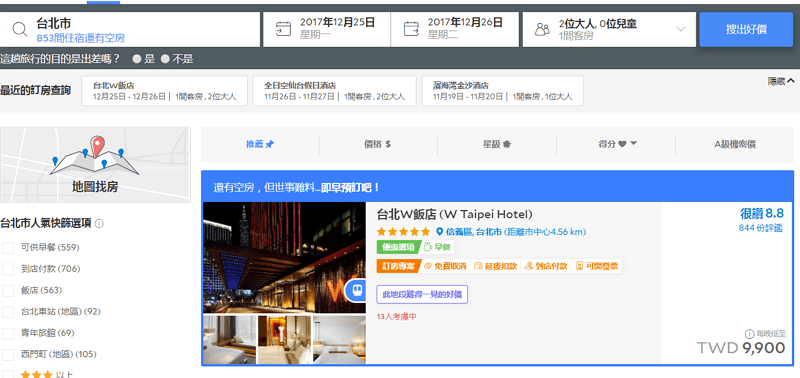Open the 地圖找房 map thumbnail
The image size is (800, 378).
[95, 165]
